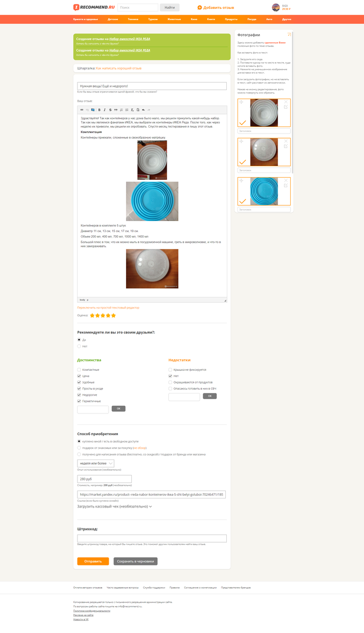
Task: Insert a link using the editor link icon
Action: (x=82, y=110)
